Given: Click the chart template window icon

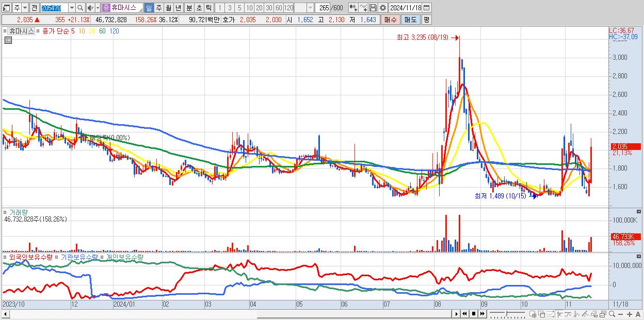Looking at the screenshot, I should click(603, 314).
